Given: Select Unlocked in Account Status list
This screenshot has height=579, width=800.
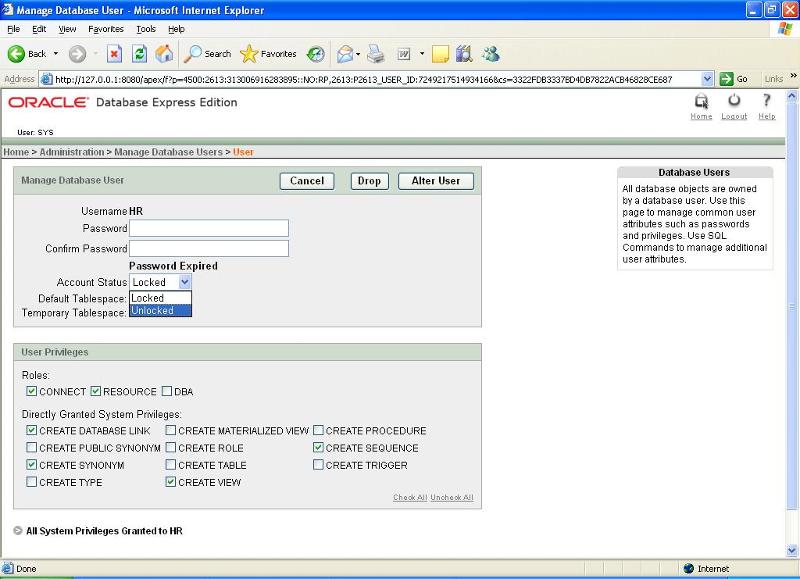Looking at the screenshot, I should click(x=160, y=311).
